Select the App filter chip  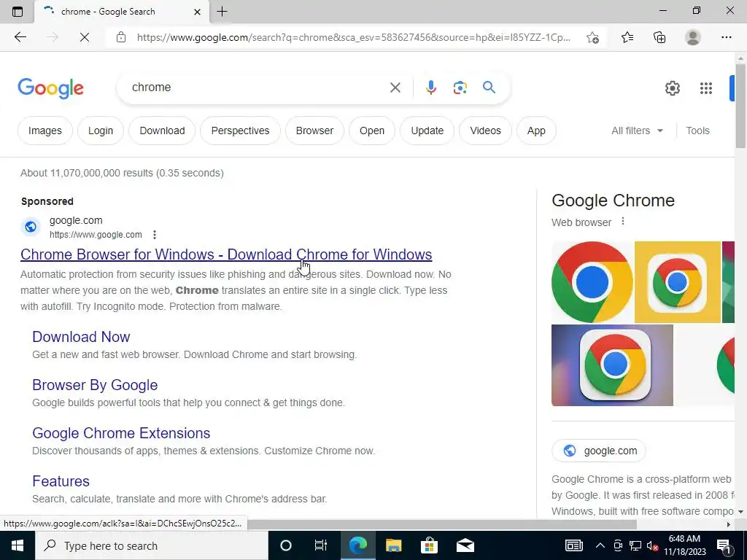click(x=536, y=131)
